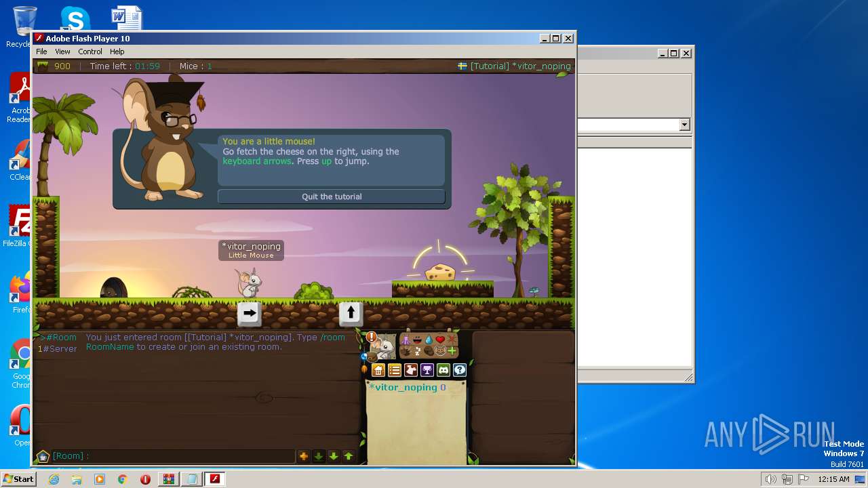Click the volume icon in system tray
This screenshot has height=488, width=868.
(770, 479)
